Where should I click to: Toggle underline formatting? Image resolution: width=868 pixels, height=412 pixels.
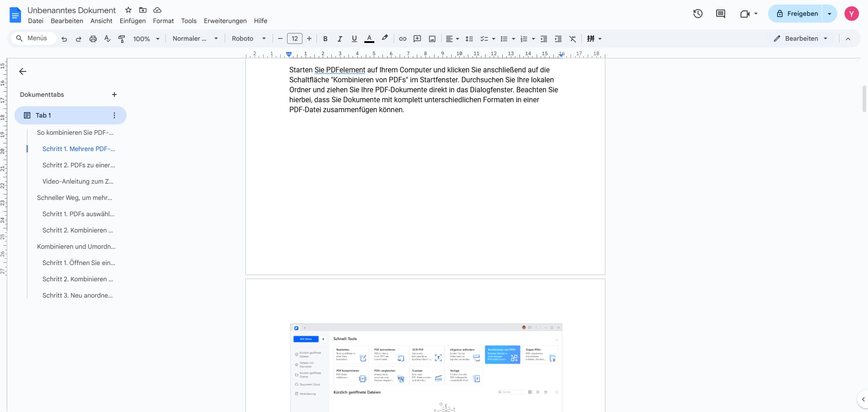pyautogui.click(x=354, y=39)
